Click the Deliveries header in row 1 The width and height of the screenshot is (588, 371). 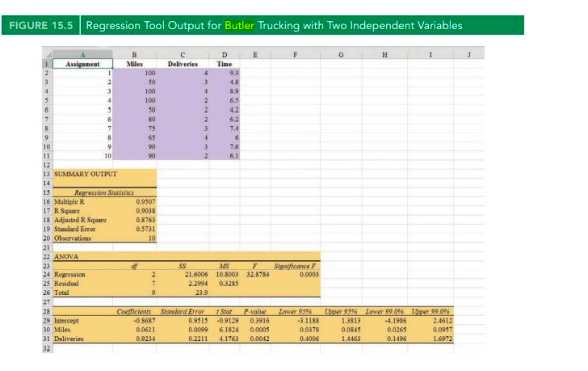(183, 64)
